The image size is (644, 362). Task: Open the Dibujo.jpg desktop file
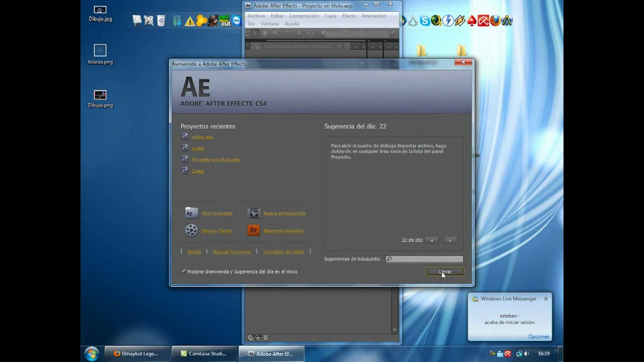coord(100,13)
